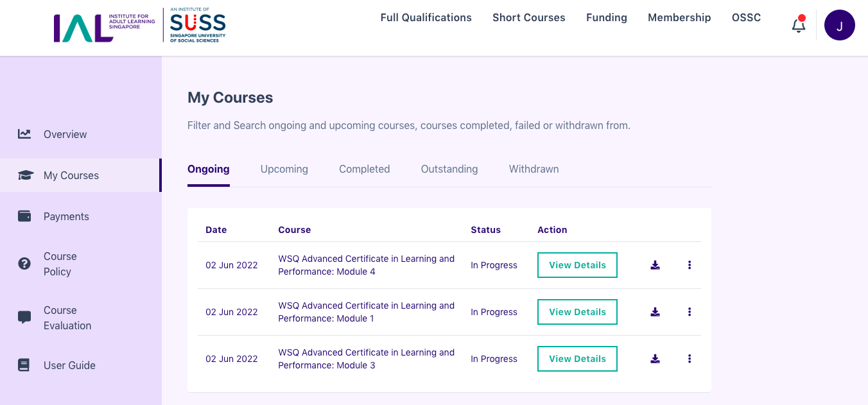The image size is (868, 405).
Task: Open the notifications bell icon
Action: click(798, 25)
